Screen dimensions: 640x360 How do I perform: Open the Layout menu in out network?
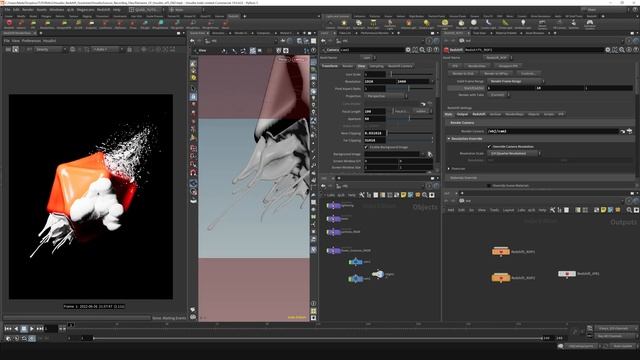click(x=508, y=210)
